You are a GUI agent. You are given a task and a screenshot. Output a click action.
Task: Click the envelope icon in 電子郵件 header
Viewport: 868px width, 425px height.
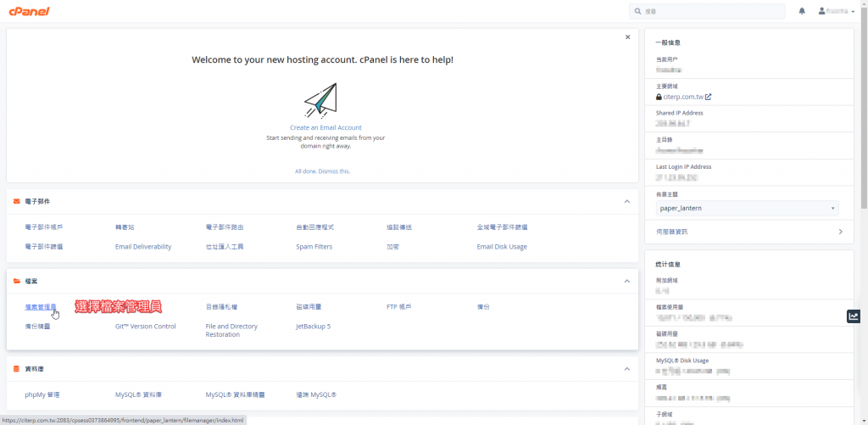pos(17,202)
